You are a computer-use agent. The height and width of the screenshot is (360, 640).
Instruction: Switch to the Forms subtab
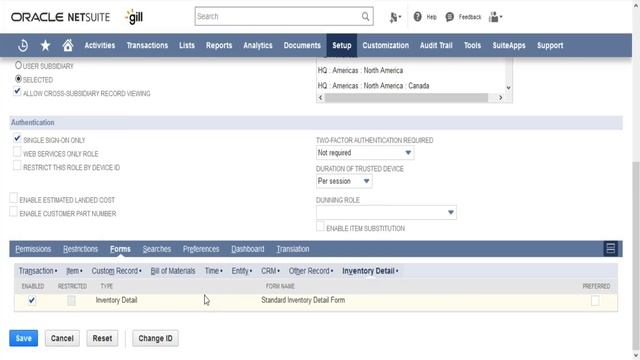tap(120, 249)
